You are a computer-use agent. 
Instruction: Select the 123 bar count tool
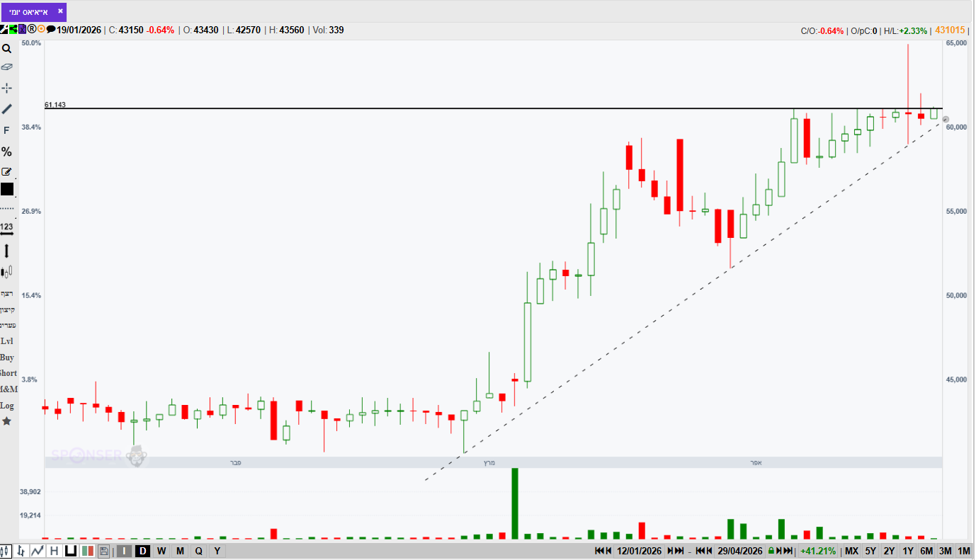[x=6, y=229]
